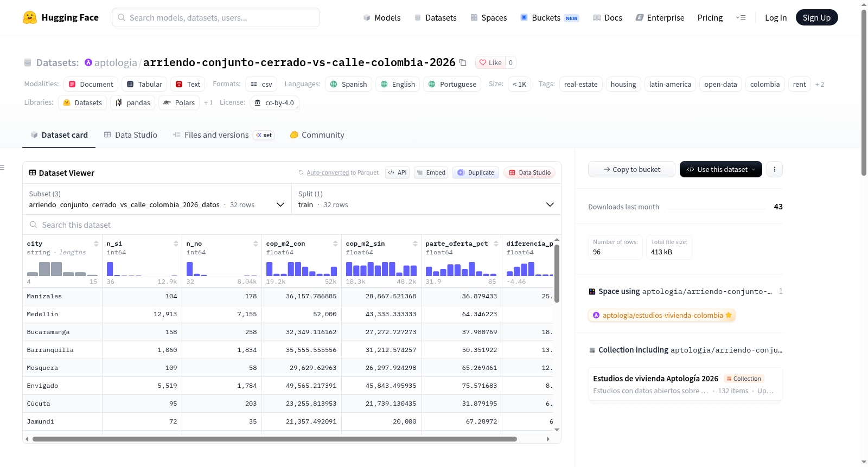Switch to the Data Studio tab
868x467 pixels.
131,135
